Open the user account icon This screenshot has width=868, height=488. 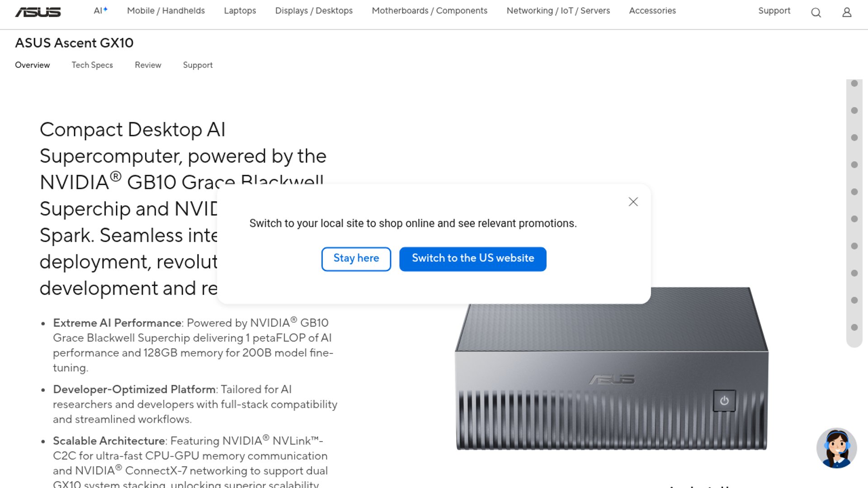point(847,13)
